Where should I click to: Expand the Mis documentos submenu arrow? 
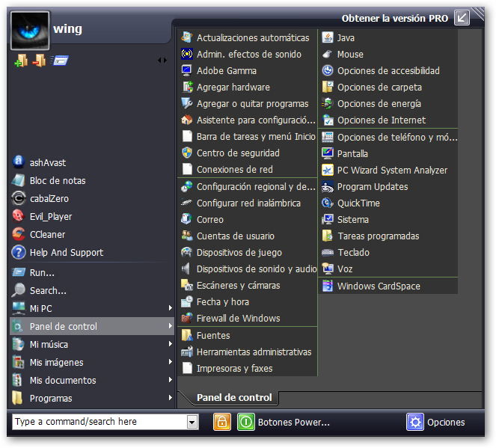point(171,380)
